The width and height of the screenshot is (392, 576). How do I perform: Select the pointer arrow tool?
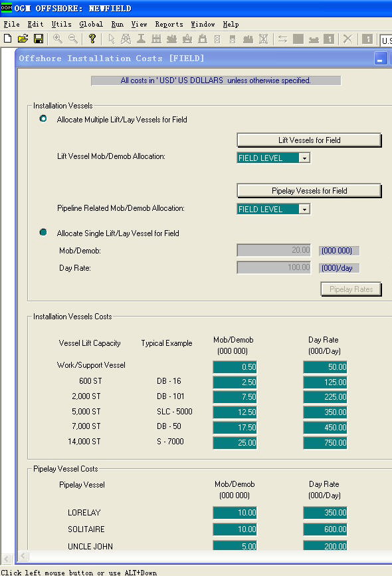point(112,39)
